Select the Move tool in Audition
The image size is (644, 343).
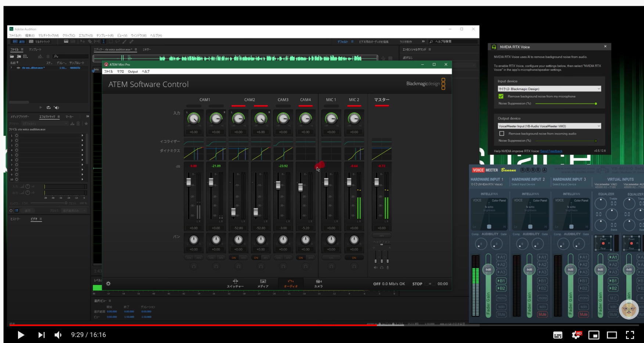tap(83, 41)
